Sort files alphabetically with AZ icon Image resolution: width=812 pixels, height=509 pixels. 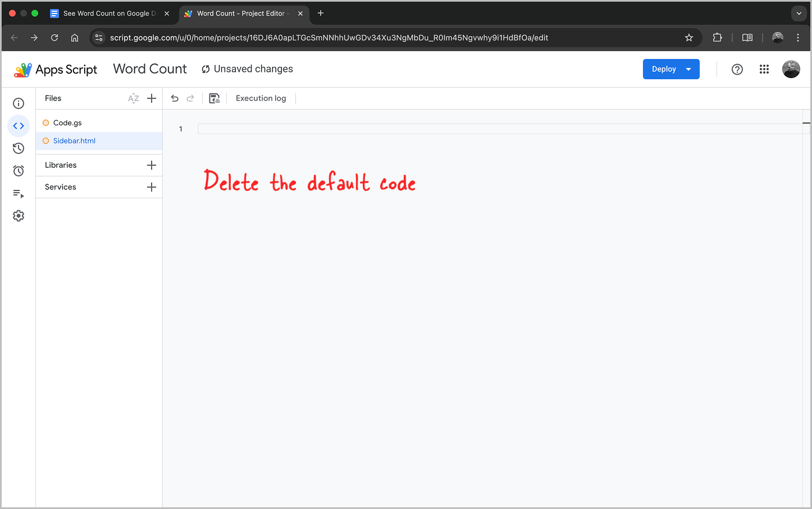pos(133,98)
